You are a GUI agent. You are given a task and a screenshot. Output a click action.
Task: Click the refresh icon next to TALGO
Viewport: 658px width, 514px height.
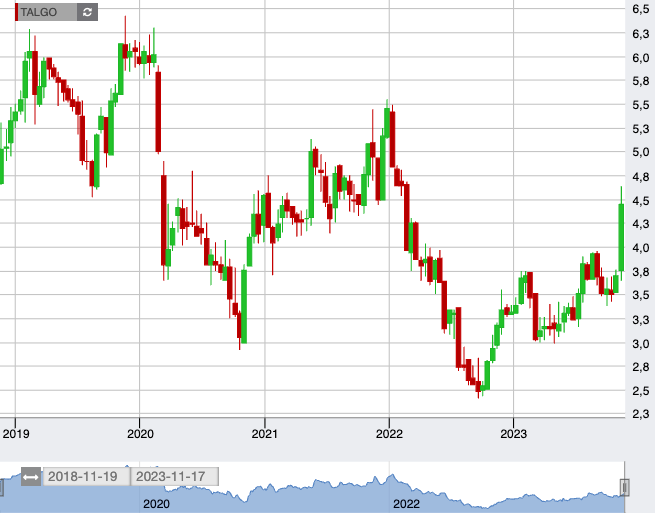pos(87,12)
